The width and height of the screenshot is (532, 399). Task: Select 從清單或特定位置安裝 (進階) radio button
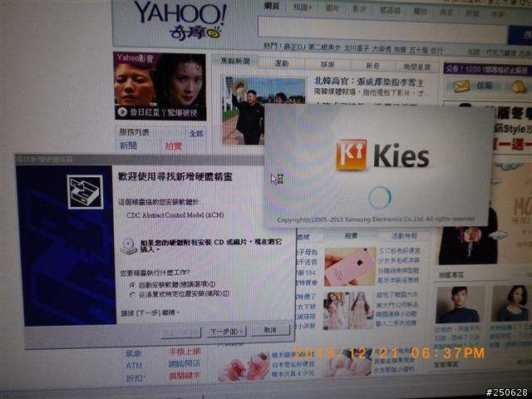click(x=133, y=295)
